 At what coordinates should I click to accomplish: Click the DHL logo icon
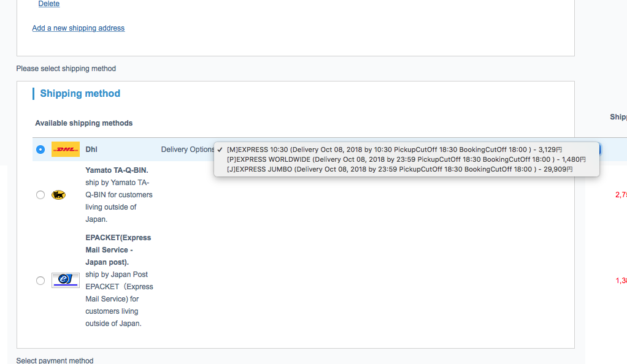click(x=65, y=150)
